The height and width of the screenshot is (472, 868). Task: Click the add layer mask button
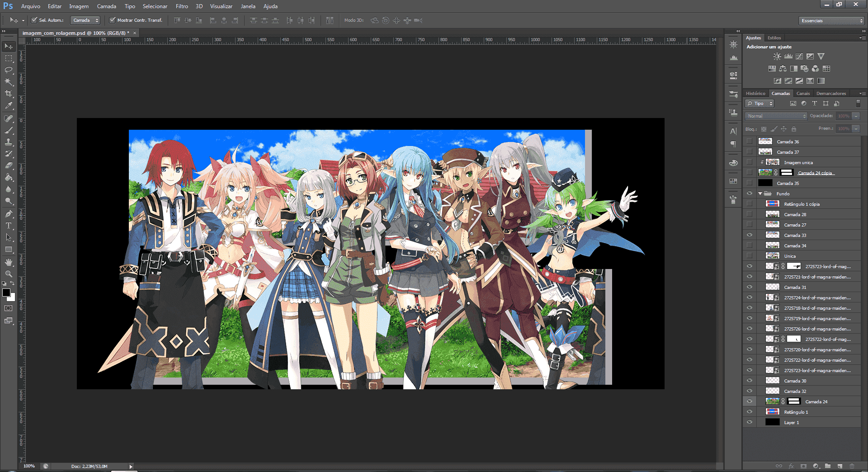(x=803, y=466)
